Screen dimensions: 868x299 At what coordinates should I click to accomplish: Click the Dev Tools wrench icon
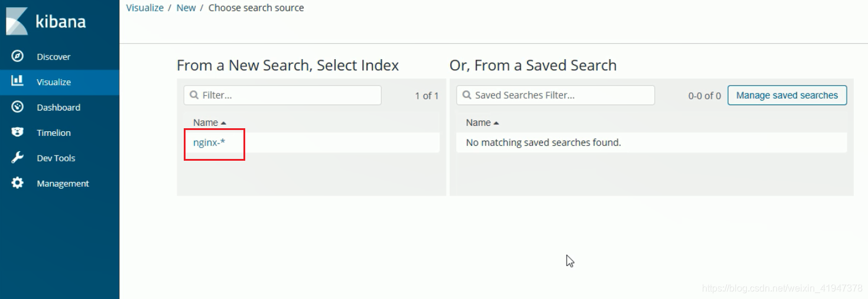(18, 158)
